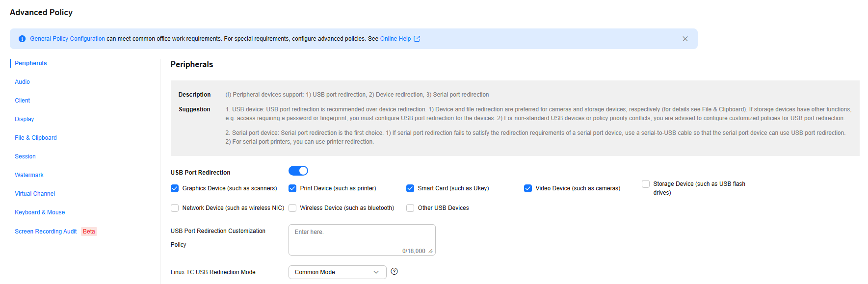Select Peripherals in the side navigation

click(31, 63)
